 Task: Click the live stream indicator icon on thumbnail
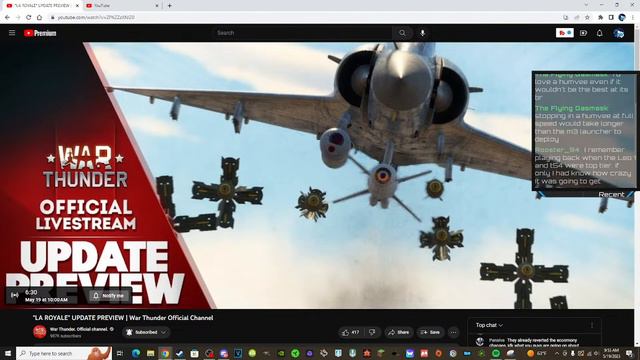[15, 295]
